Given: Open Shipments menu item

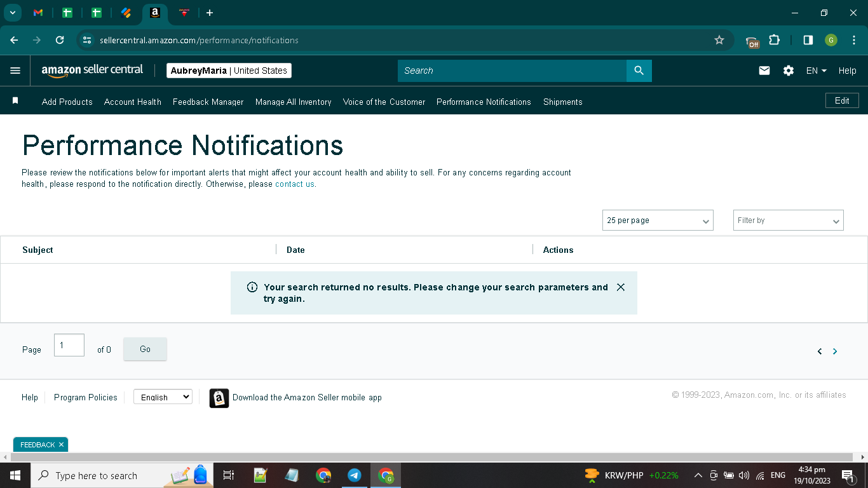Looking at the screenshot, I should coord(563,102).
